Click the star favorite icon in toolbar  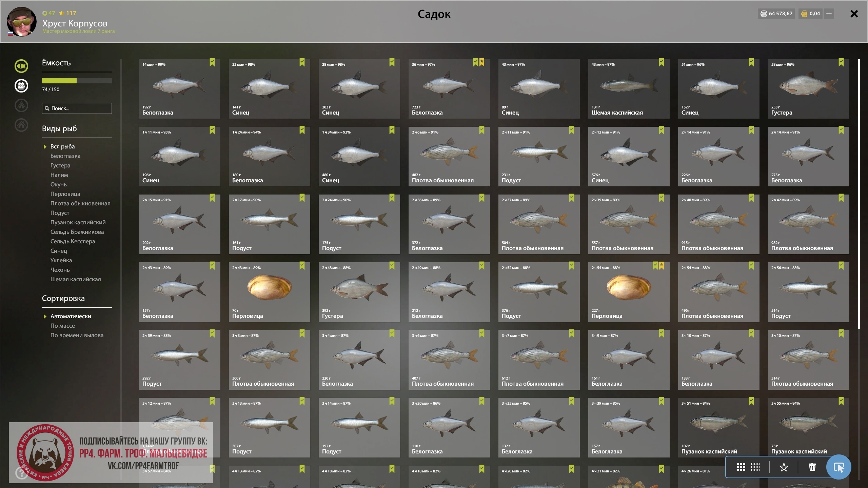pyautogui.click(x=784, y=467)
